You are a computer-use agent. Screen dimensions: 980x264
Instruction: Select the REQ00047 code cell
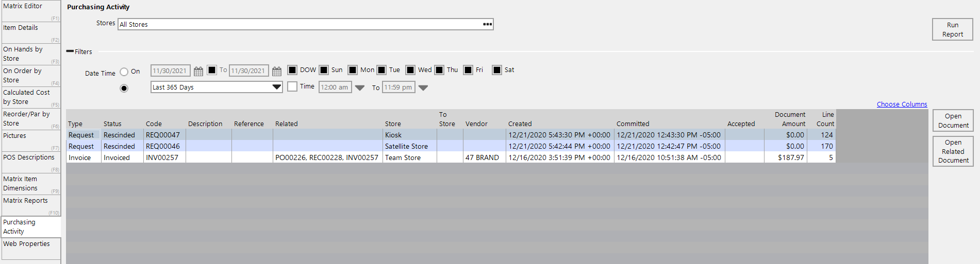[x=164, y=135]
